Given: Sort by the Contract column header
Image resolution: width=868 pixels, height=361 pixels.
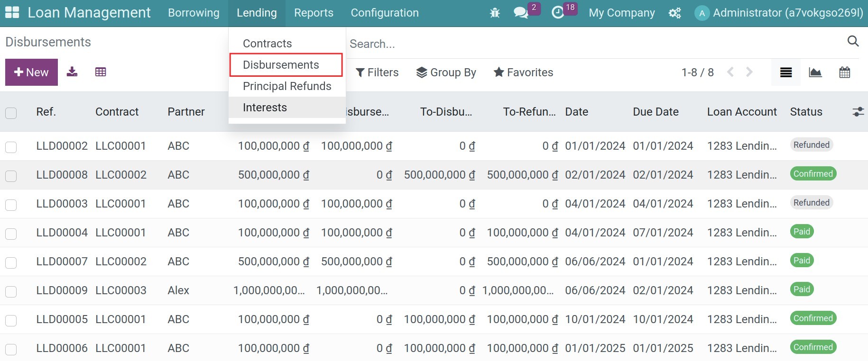Looking at the screenshot, I should click(117, 112).
